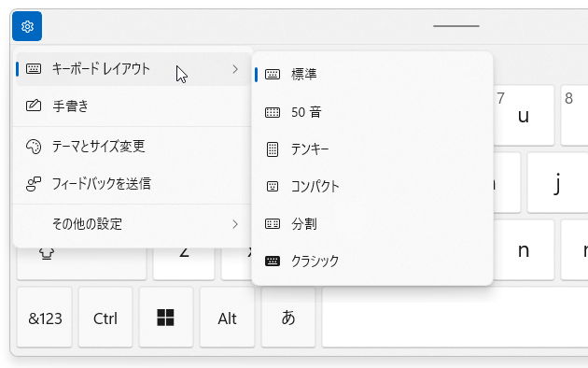Select 50 音 keyboard layout
The image size is (588, 368).
pos(372,112)
